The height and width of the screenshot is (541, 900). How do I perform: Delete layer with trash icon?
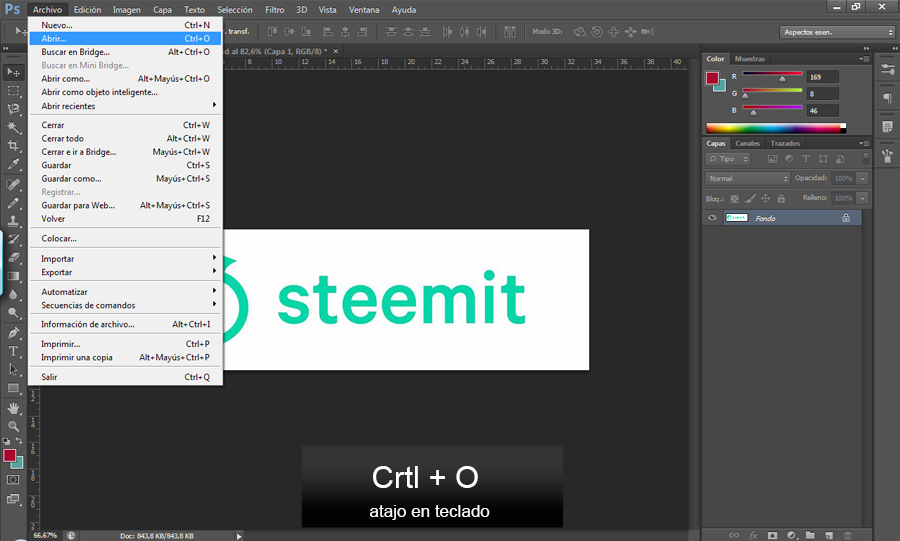[x=848, y=535]
